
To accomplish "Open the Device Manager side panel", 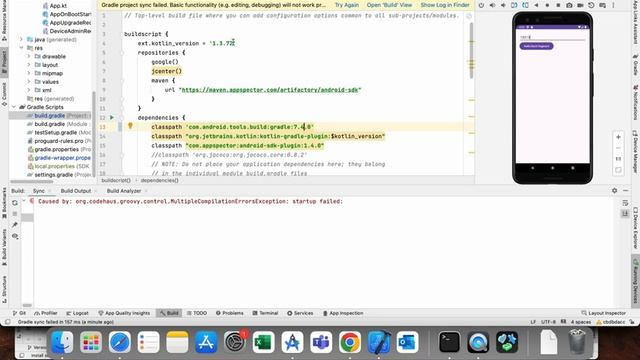I will 636,152.
